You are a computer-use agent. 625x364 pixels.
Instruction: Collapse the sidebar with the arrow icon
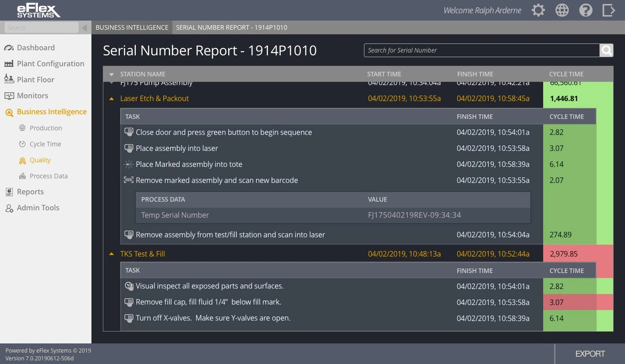click(84, 28)
